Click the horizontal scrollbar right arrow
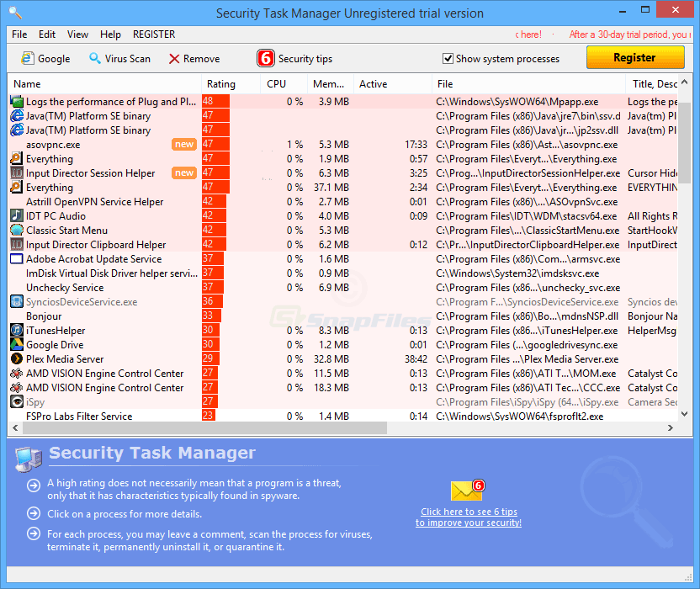The height and width of the screenshot is (589, 700). click(x=670, y=427)
